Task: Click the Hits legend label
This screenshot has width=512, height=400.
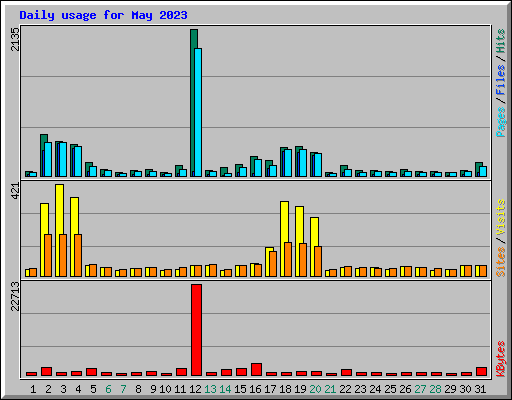Action: [500, 41]
